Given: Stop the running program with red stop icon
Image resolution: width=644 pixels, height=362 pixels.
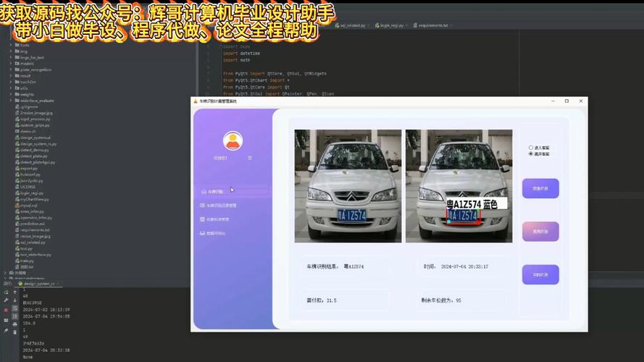Looking at the screenshot, I should pos(7,311).
